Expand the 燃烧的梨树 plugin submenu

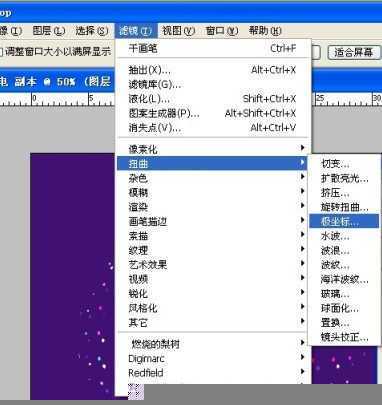[212, 344]
